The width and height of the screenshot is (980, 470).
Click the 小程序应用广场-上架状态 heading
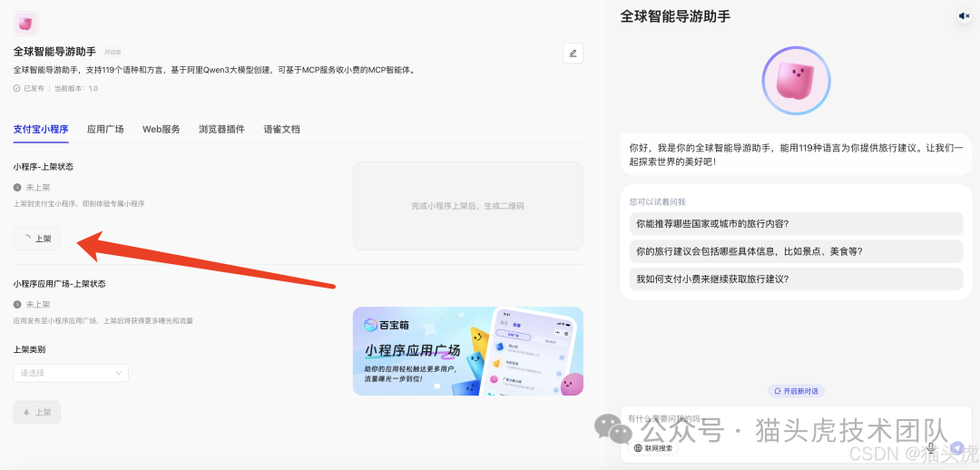coord(59,284)
